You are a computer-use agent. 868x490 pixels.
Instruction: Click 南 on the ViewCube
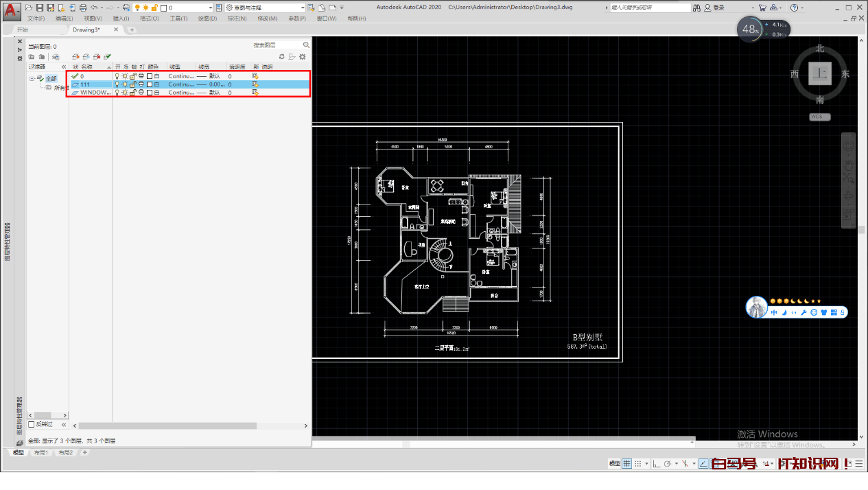(x=819, y=100)
